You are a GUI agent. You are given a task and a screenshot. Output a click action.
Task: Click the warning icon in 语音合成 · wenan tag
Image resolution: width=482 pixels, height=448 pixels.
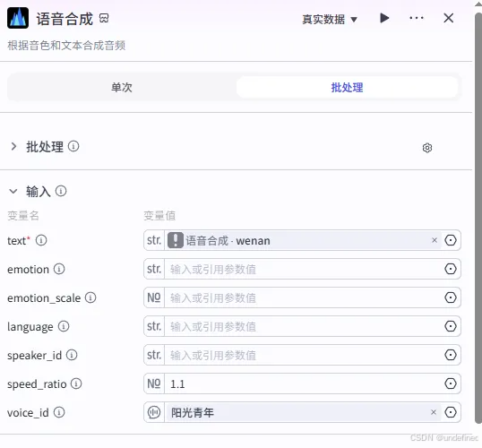tap(176, 240)
